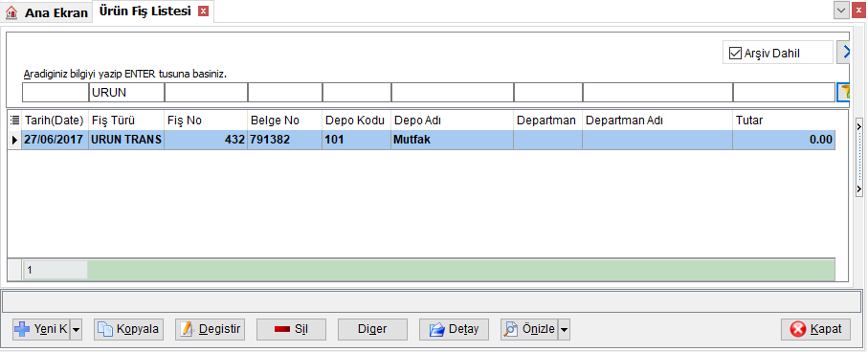Open the grid column chooser icon

(15, 120)
